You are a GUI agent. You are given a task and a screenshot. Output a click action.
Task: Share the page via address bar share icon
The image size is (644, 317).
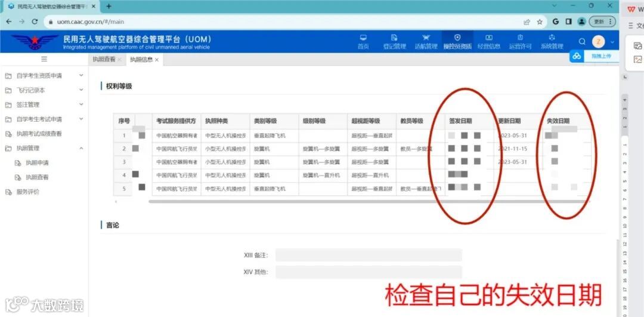click(x=527, y=22)
